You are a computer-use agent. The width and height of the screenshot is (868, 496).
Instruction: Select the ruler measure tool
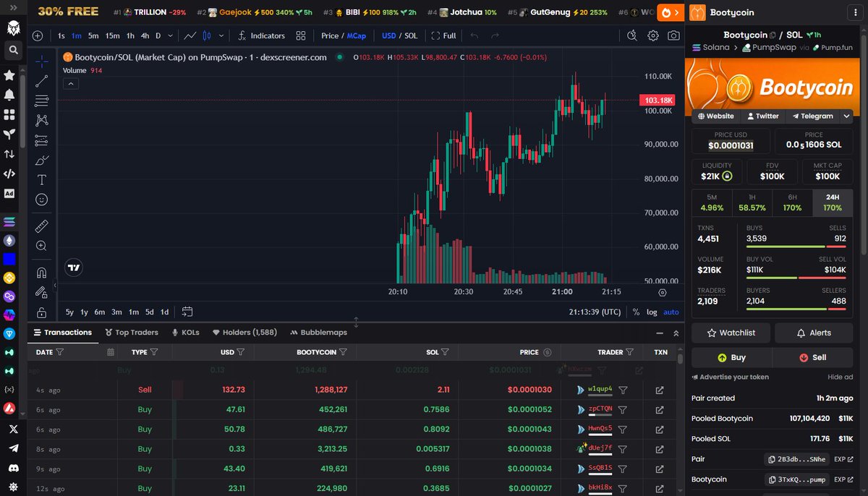click(x=41, y=226)
